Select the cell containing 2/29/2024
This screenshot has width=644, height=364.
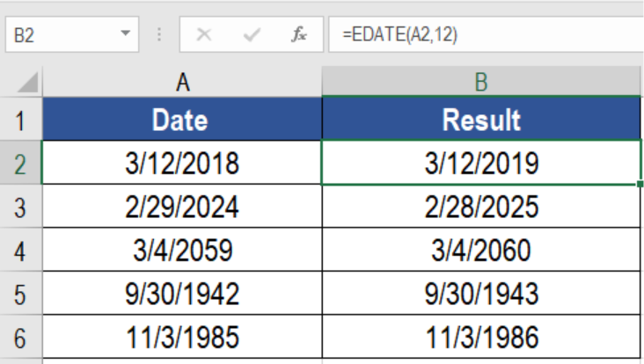click(182, 206)
